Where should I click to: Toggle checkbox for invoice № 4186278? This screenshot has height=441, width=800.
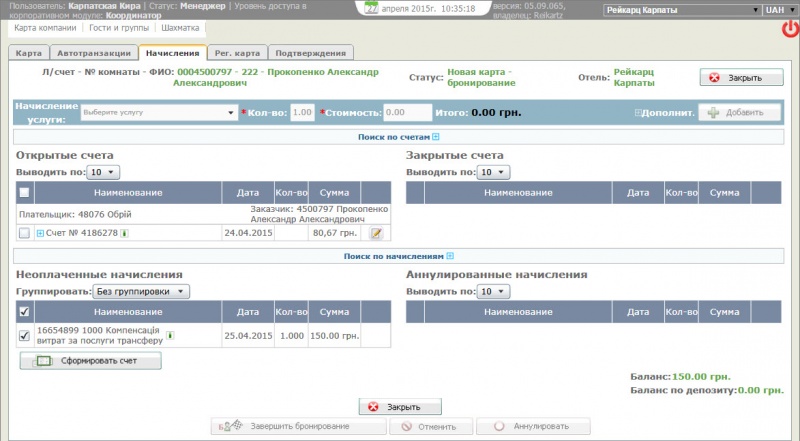[24, 233]
